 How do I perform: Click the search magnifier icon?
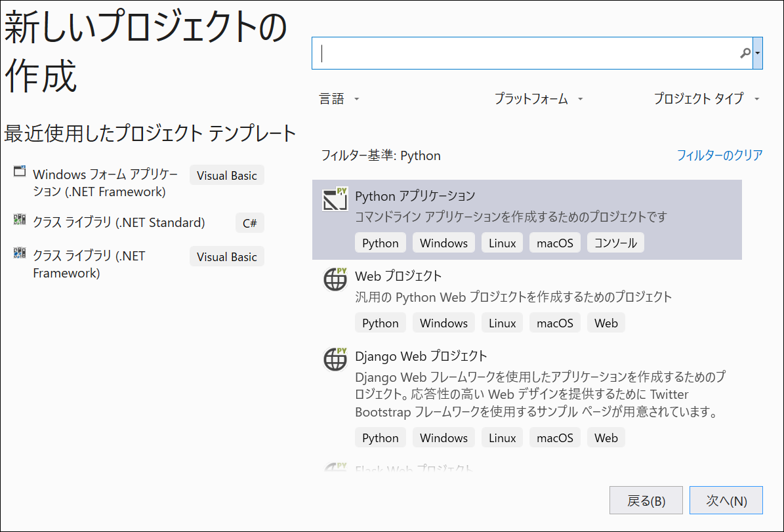tap(745, 52)
